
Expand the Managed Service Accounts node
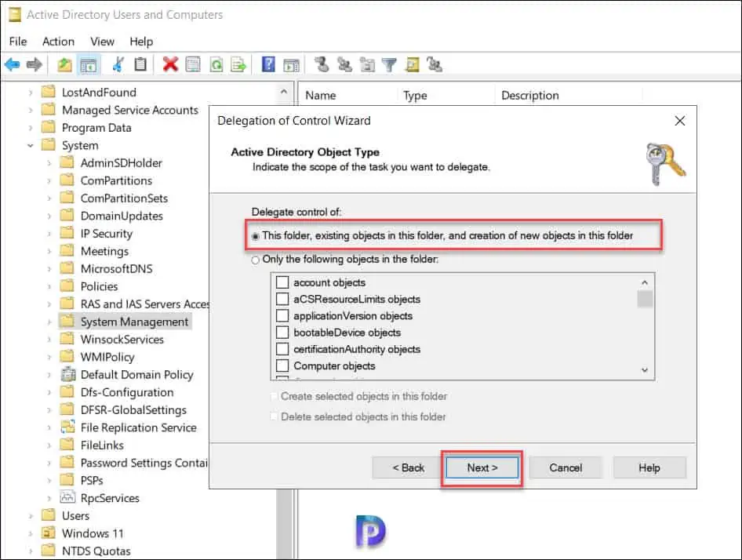click(x=31, y=110)
